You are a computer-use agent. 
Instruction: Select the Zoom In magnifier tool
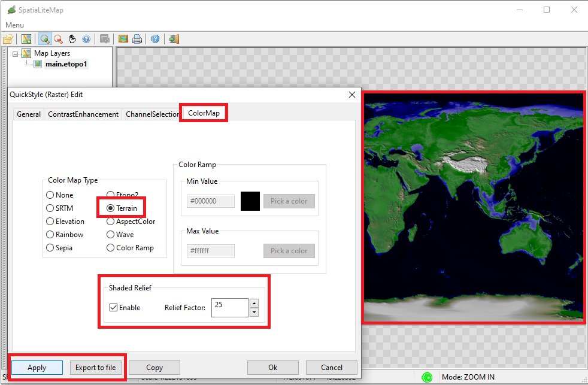[45, 39]
